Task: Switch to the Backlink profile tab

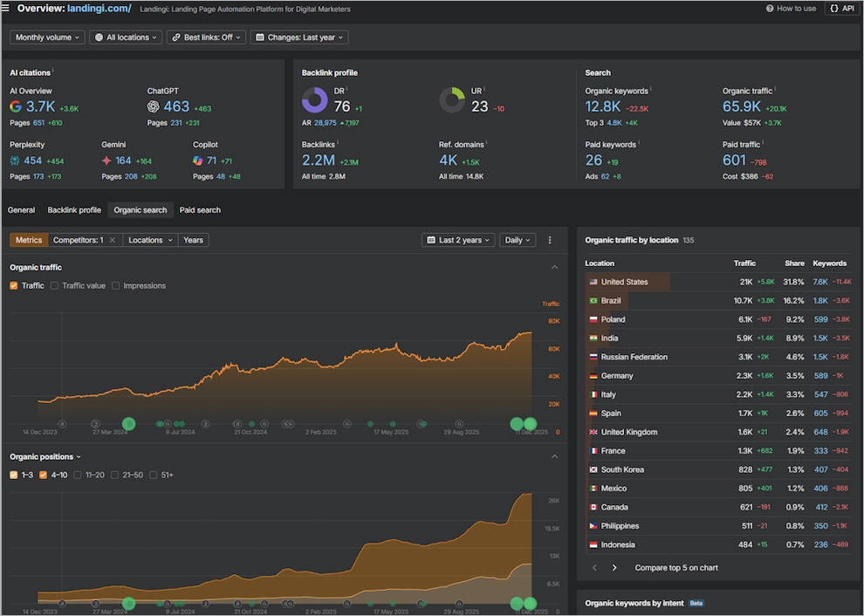Action: click(x=74, y=210)
